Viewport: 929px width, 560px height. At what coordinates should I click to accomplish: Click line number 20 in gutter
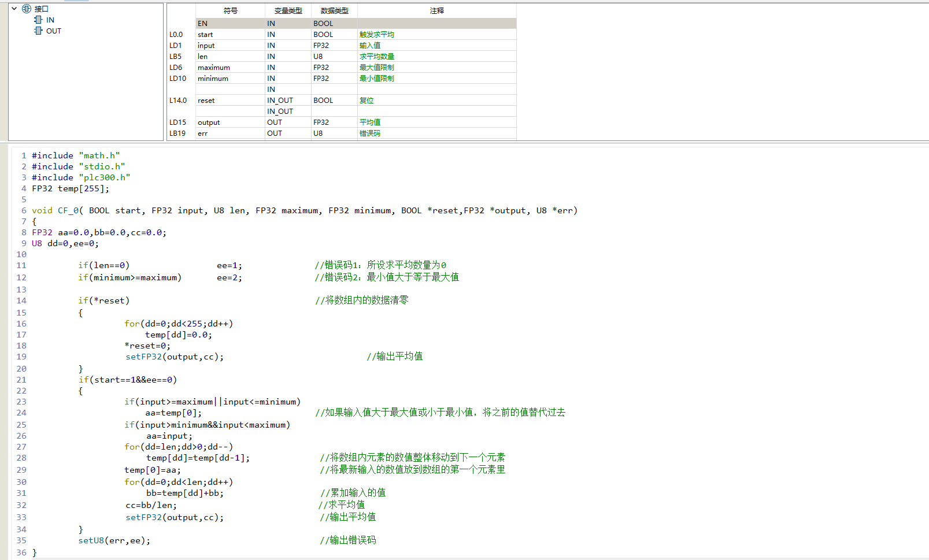21,369
